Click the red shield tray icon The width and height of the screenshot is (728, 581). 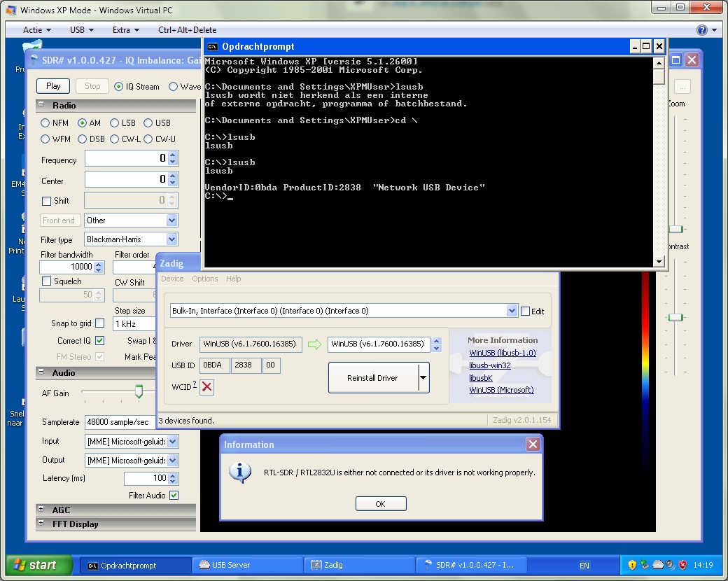(x=682, y=565)
